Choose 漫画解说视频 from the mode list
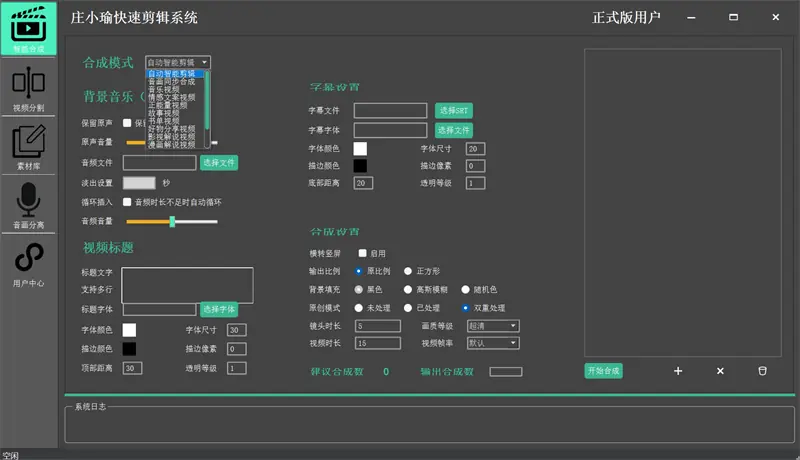 [x=176, y=145]
